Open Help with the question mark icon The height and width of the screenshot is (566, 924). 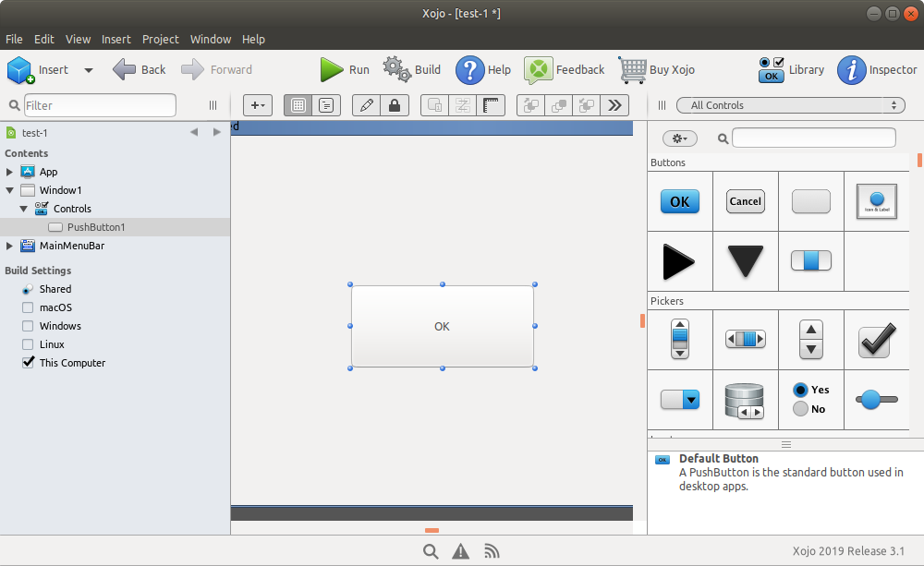click(469, 70)
